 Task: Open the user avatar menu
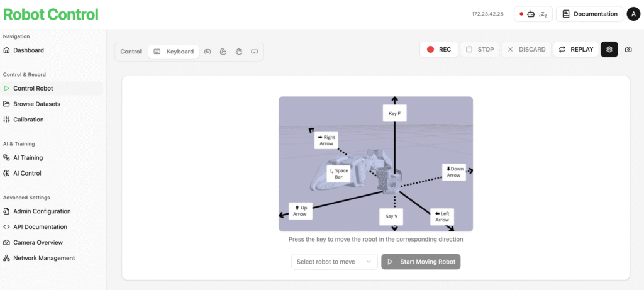click(x=633, y=14)
